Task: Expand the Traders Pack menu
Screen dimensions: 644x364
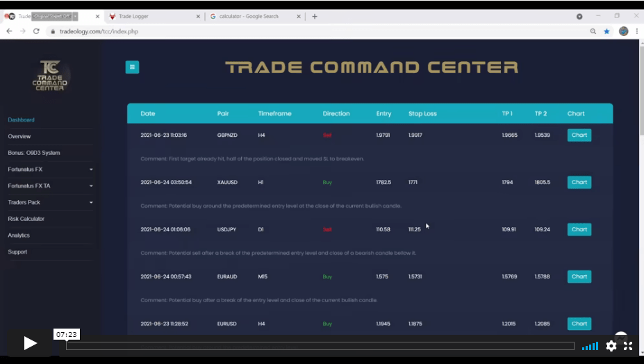Action: [49, 202]
